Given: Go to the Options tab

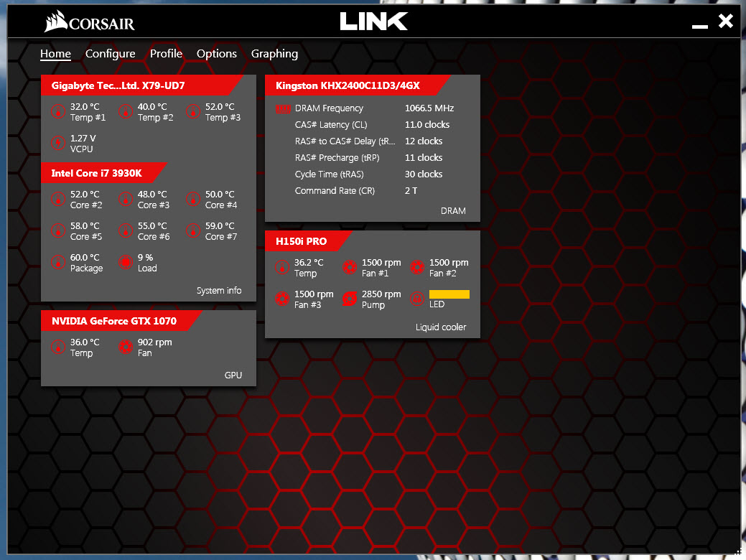Looking at the screenshot, I should click(x=216, y=54).
